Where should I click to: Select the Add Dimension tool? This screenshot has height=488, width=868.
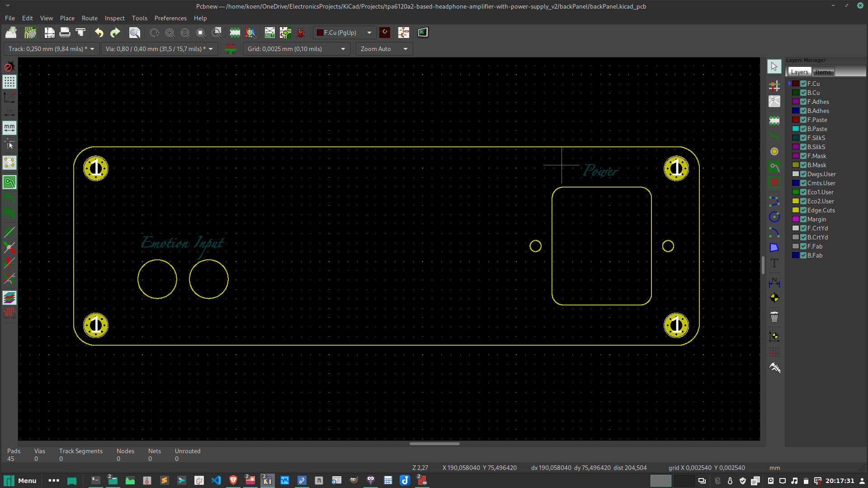(774, 282)
